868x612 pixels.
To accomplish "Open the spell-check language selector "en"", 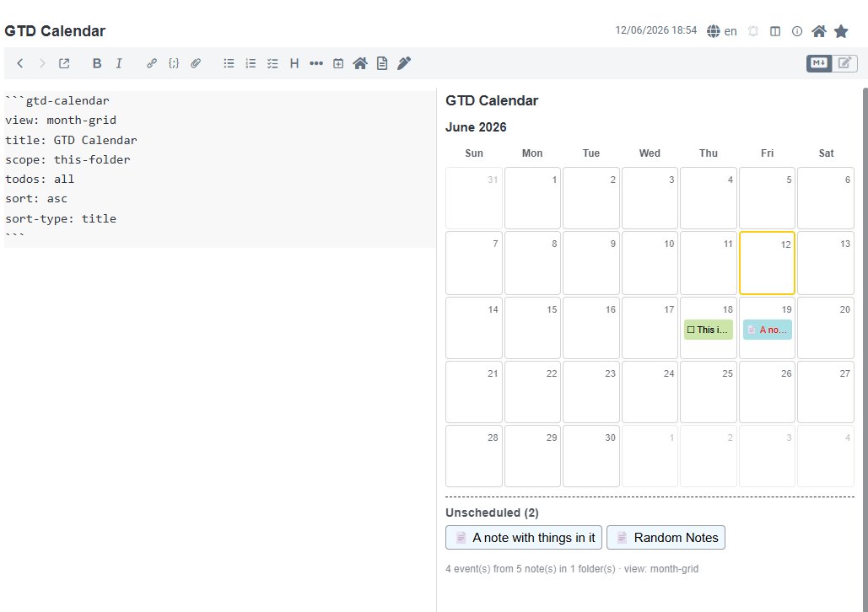I will (x=722, y=31).
